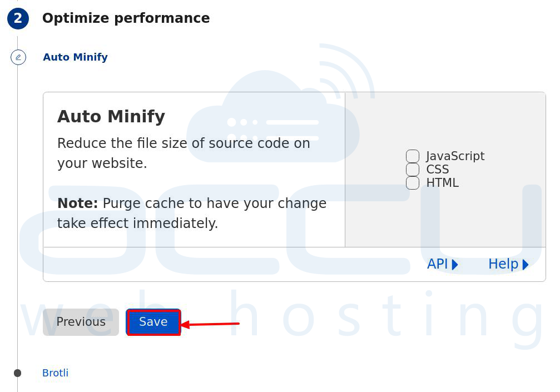Click the arrow icon next to Help
This screenshot has width=560, height=392.
(x=525, y=265)
